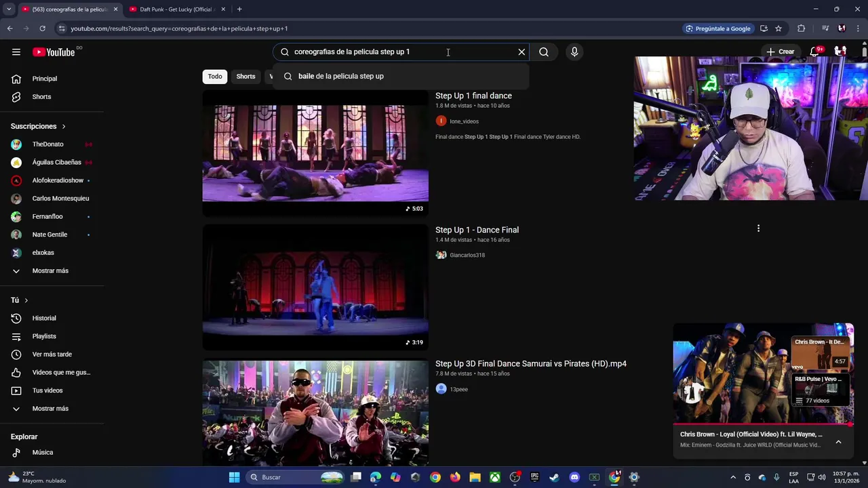Open Chris Brown - It De... suggested card
This screenshot has height=488, width=868.
point(821,352)
